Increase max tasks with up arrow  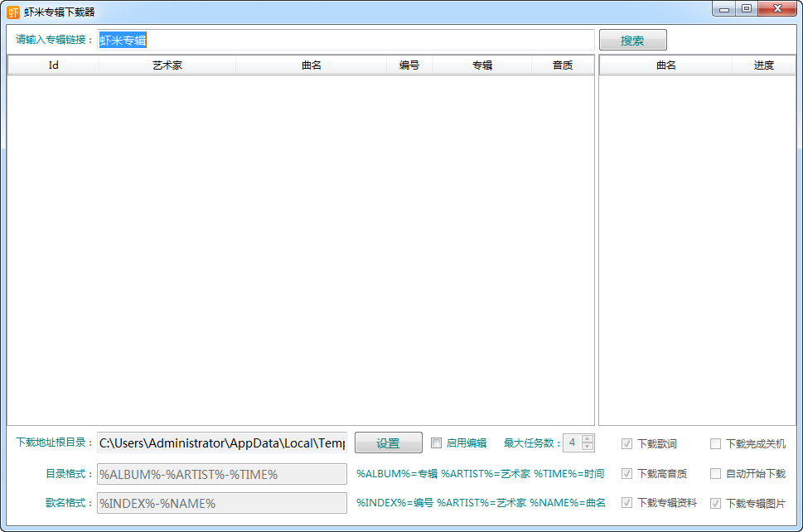pos(588,439)
